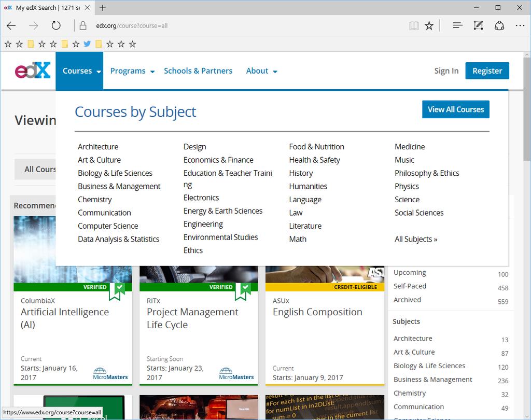Click the browser Back arrow
531x420 pixels.
[x=11, y=26]
